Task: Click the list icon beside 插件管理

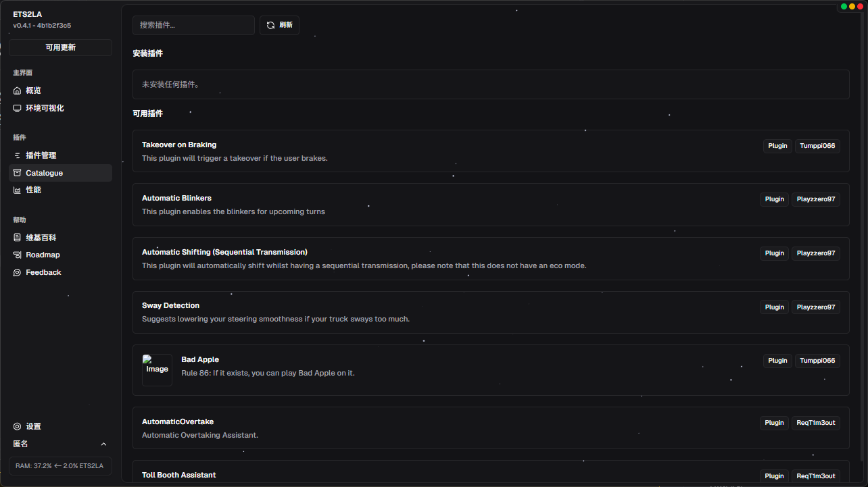Action: 18,155
